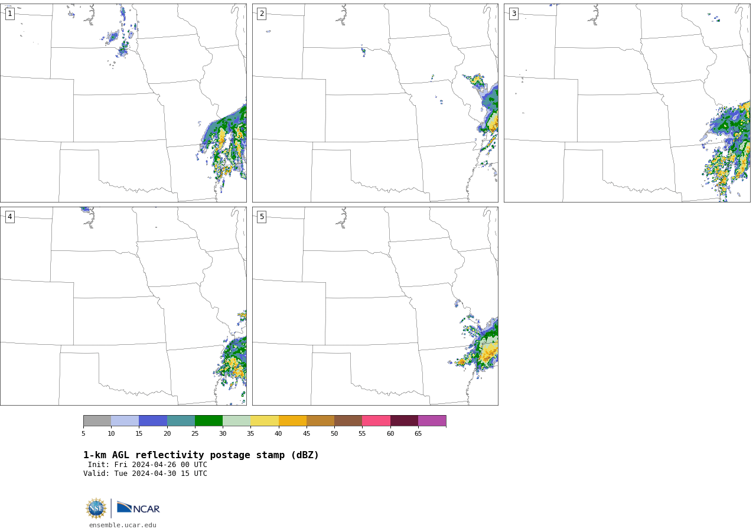Click the light blue 10-15 dBZ swatch
This screenshot has width=756, height=532.
tap(125, 421)
